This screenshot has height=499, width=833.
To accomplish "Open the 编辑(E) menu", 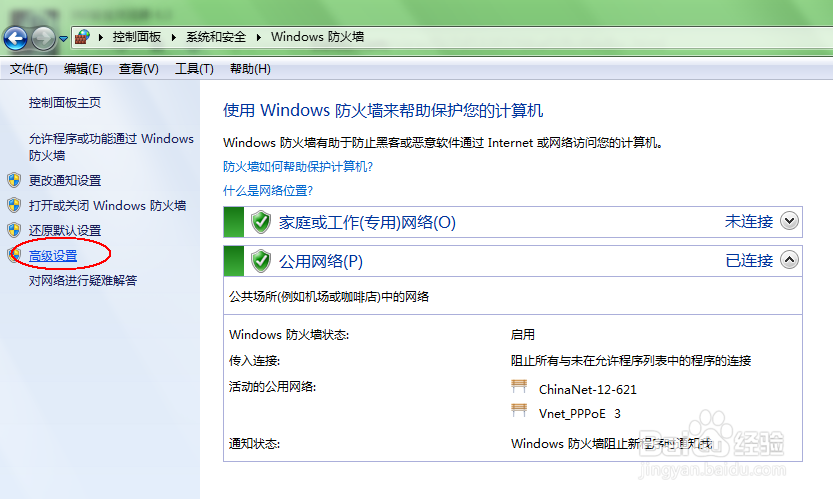I will click(83, 69).
